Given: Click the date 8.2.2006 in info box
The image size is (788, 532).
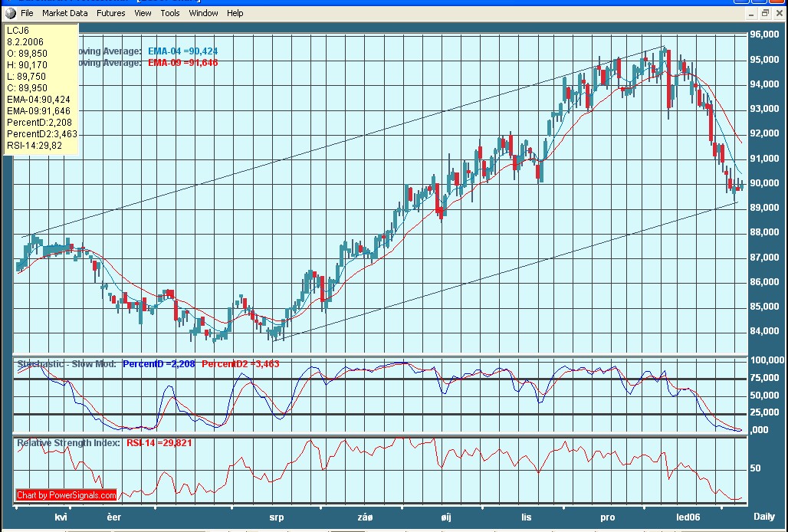Looking at the screenshot, I should click(x=25, y=42).
